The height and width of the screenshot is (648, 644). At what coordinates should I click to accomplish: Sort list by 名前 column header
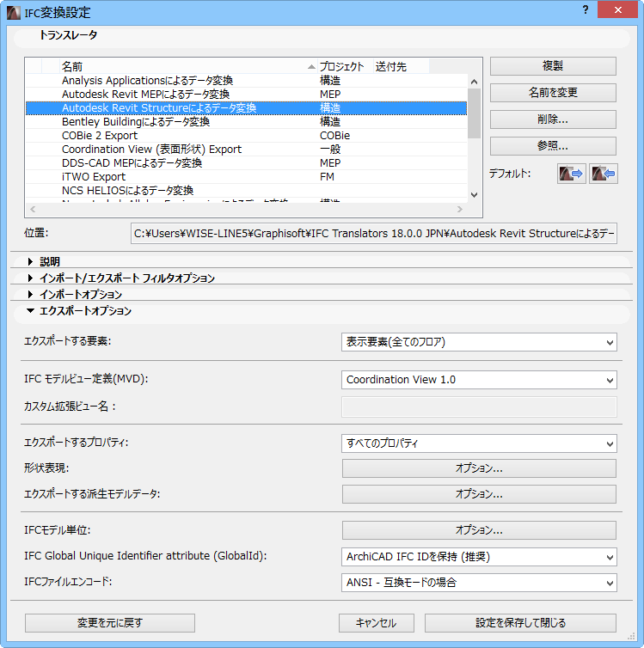point(188,66)
